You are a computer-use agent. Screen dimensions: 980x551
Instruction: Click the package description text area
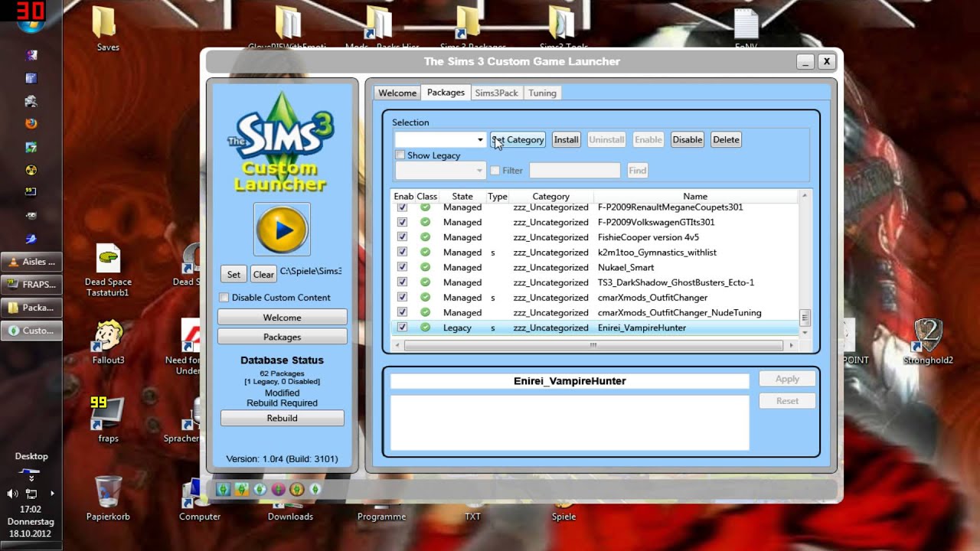point(570,422)
